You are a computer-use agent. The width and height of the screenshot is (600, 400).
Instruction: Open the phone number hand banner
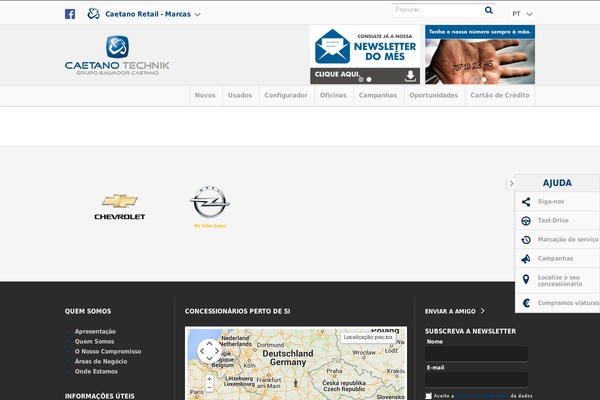(x=480, y=55)
